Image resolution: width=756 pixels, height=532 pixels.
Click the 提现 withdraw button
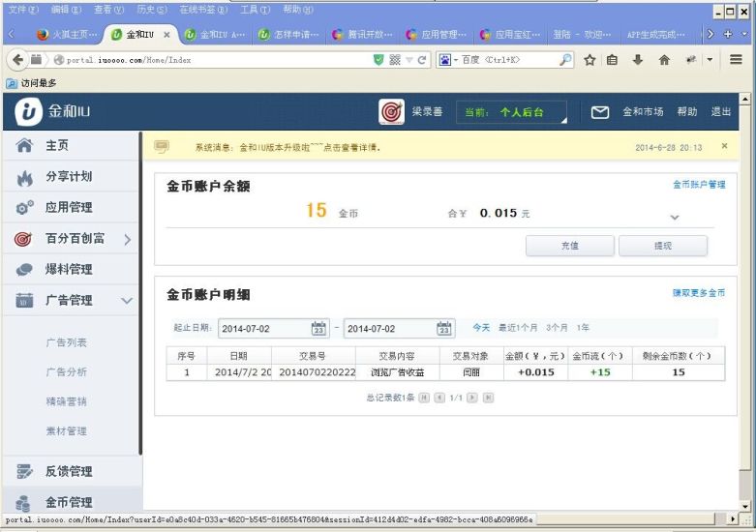663,246
